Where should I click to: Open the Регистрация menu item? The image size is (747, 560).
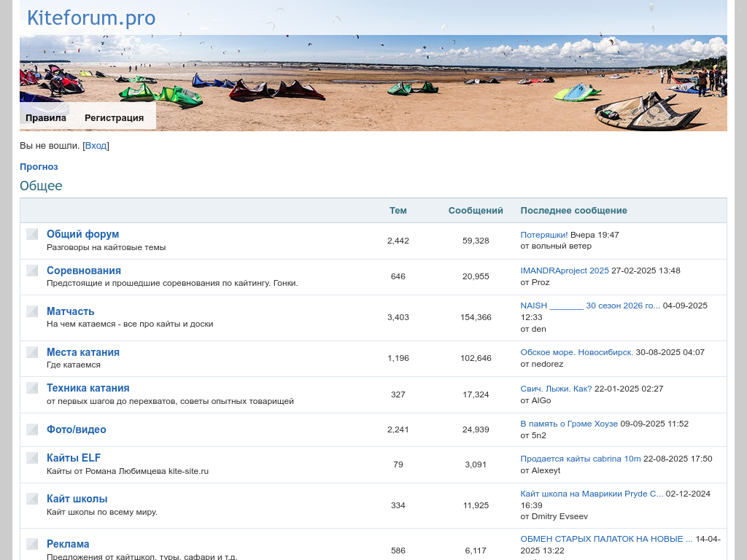point(114,118)
